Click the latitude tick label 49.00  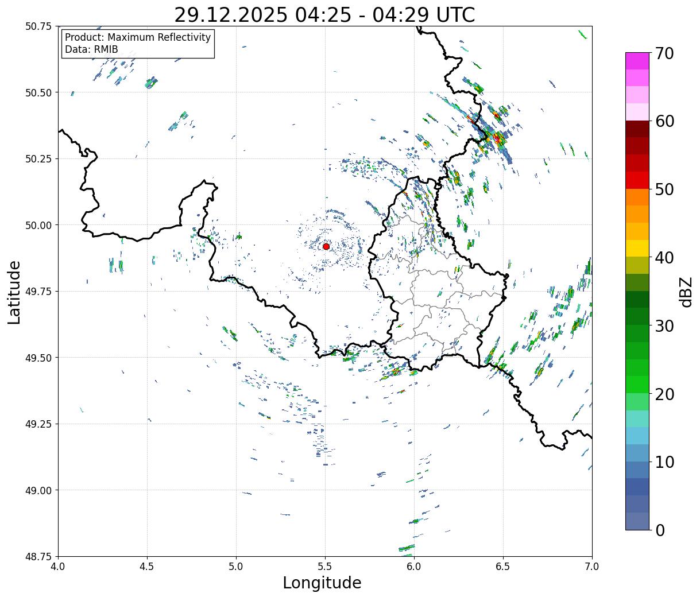coord(38,490)
